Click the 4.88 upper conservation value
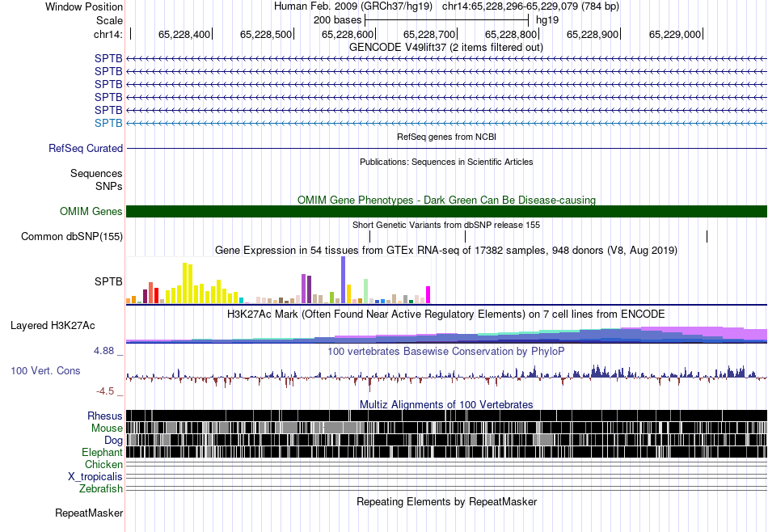The width and height of the screenshot is (768, 532). tap(103, 351)
